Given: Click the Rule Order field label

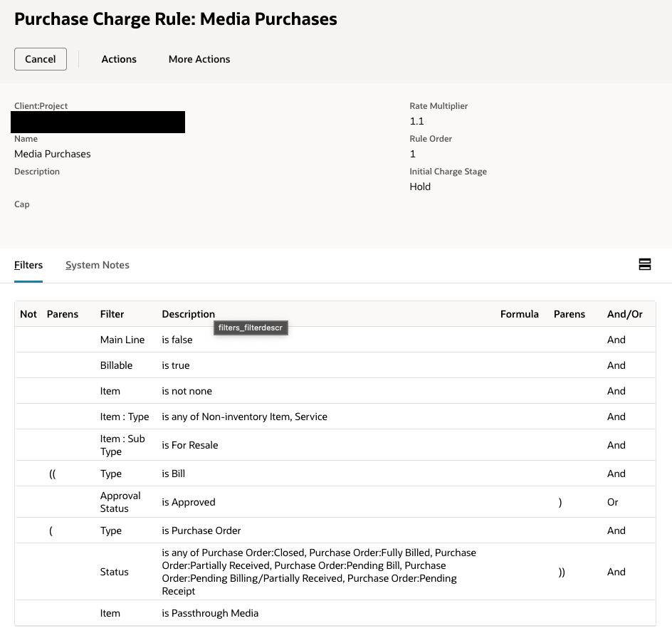Looking at the screenshot, I should click(x=431, y=139).
